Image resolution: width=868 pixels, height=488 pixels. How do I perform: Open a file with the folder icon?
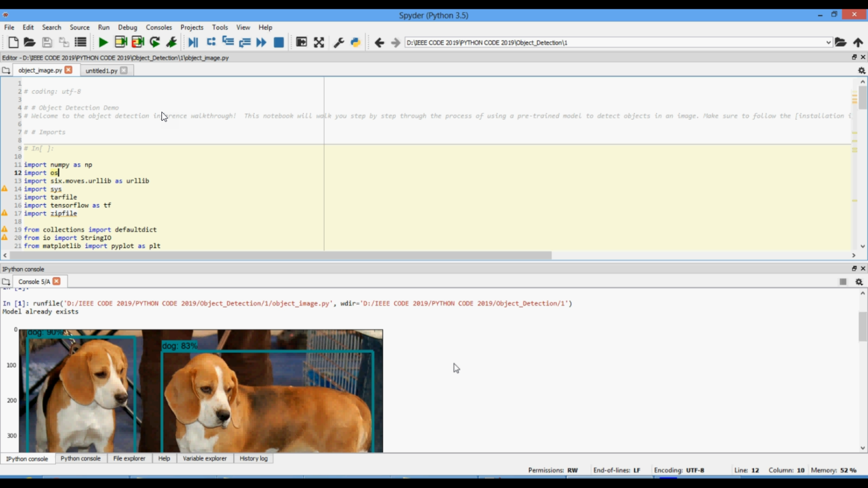pos(30,42)
